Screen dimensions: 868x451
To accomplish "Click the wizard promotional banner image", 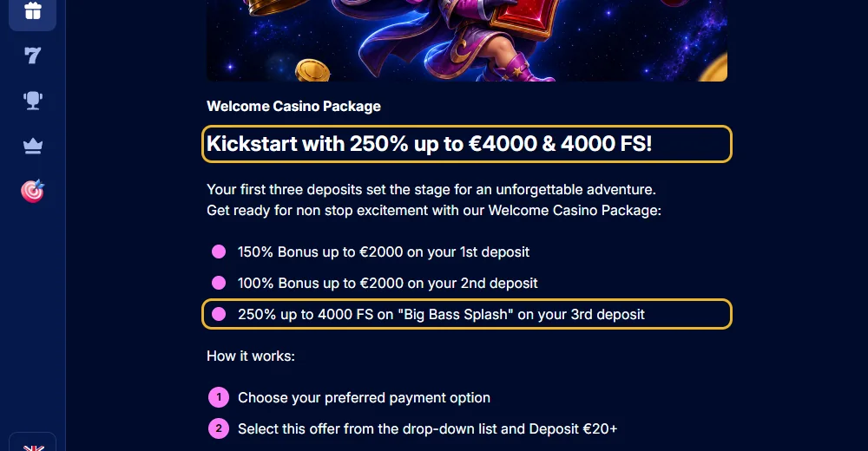I will pyautogui.click(x=467, y=41).
